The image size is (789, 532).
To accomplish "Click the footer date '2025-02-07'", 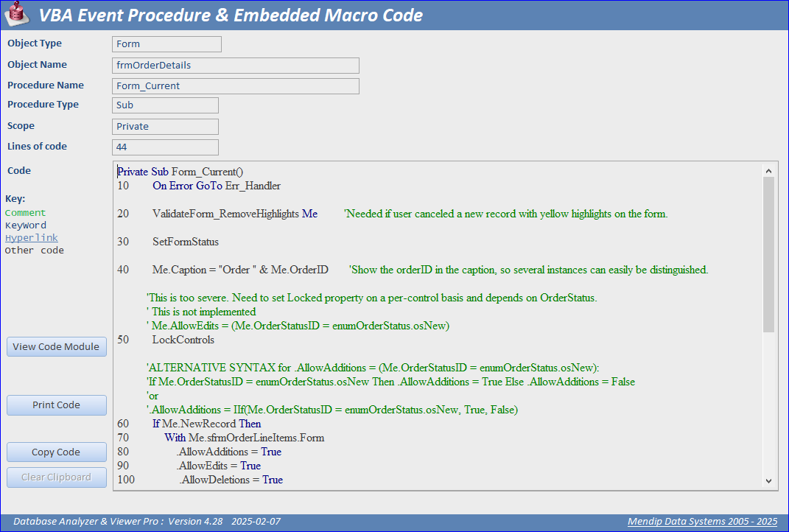I will pos(256,522).
